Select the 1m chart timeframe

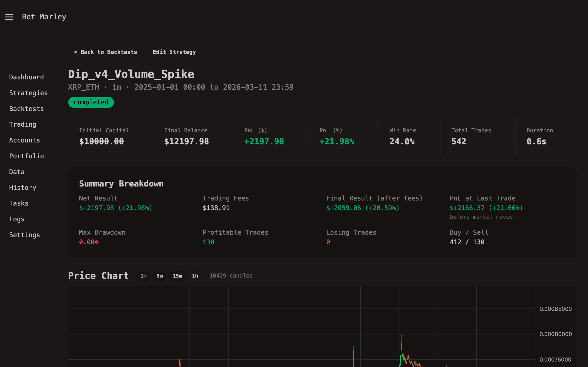tap(143, 276)
